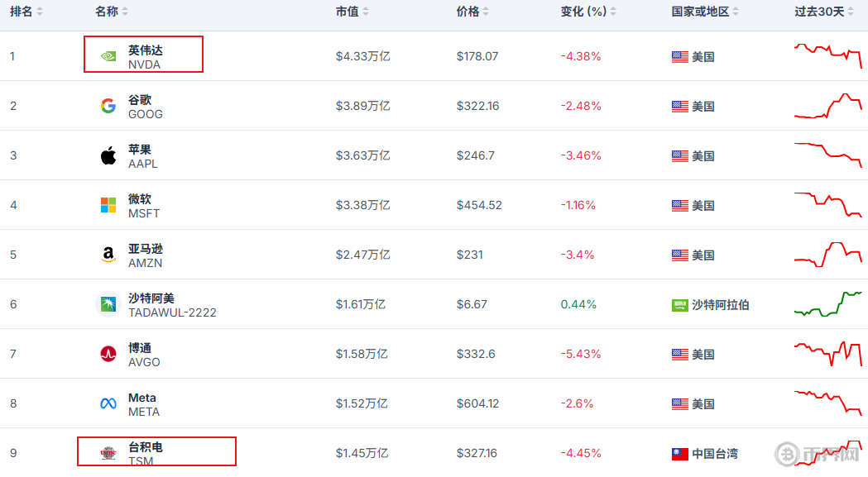The height and width of the screenshot is (477, 868).
Task: Click the 沙特阿美 company name
Action: tap(151, 298)
